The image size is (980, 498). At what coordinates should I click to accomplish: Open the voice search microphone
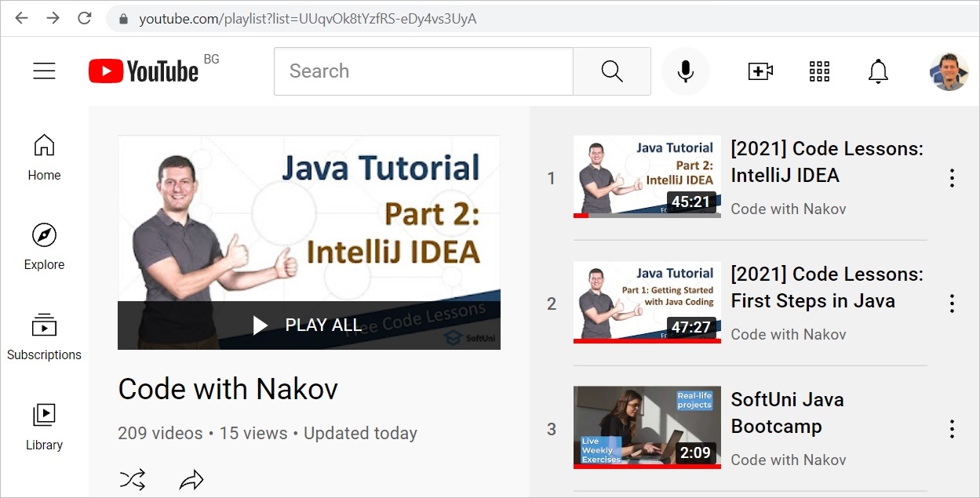[x=685, y=71]
